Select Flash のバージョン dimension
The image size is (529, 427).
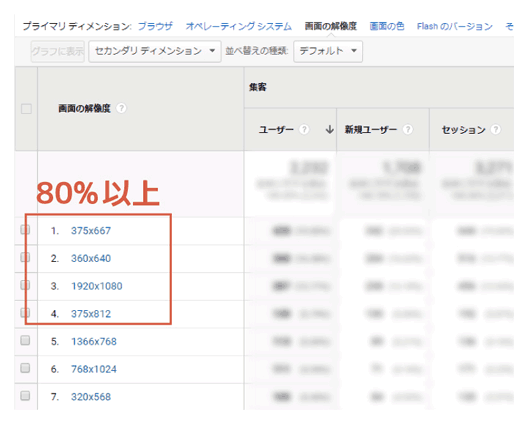[x=455, y=26]
